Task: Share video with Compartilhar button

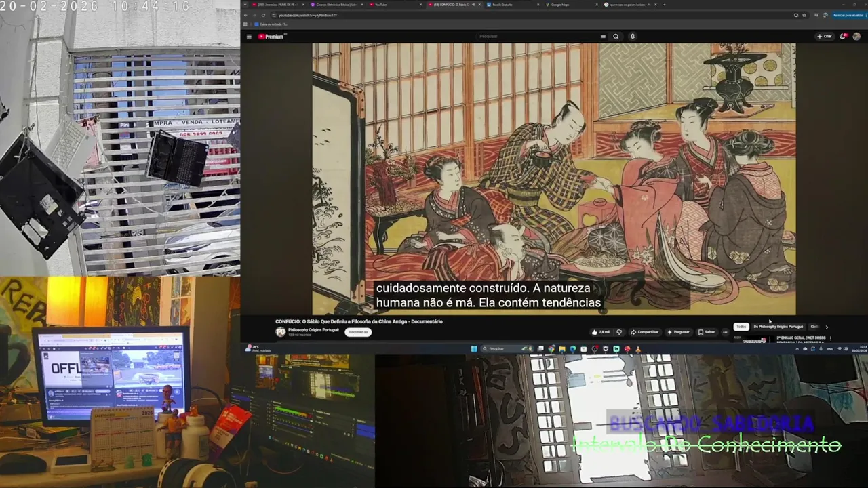Action: click(644, 332)
